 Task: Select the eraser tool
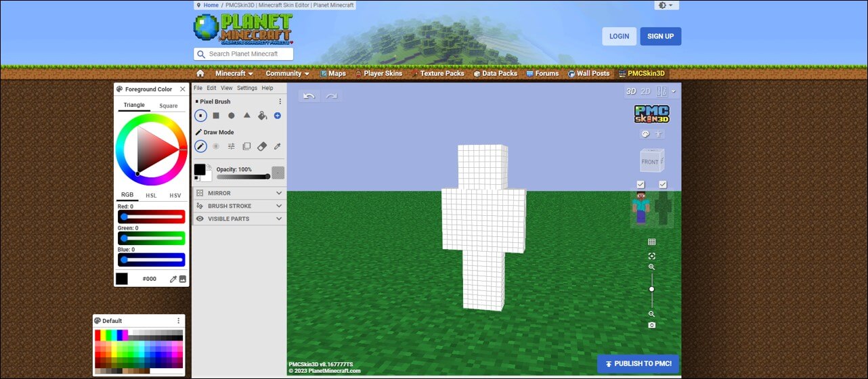[x=263, y=146]
